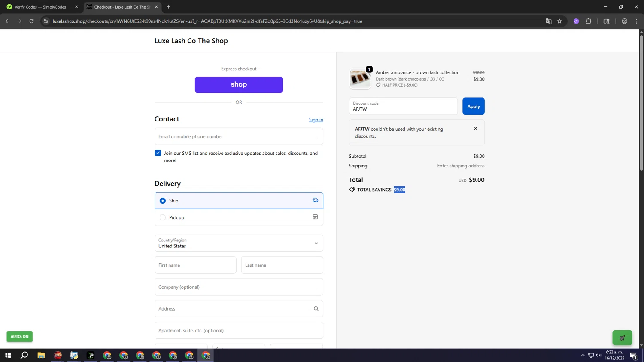Reload the current page
Image resolution: width=644 pixels, height=362 pixels.
pos(31,21)
